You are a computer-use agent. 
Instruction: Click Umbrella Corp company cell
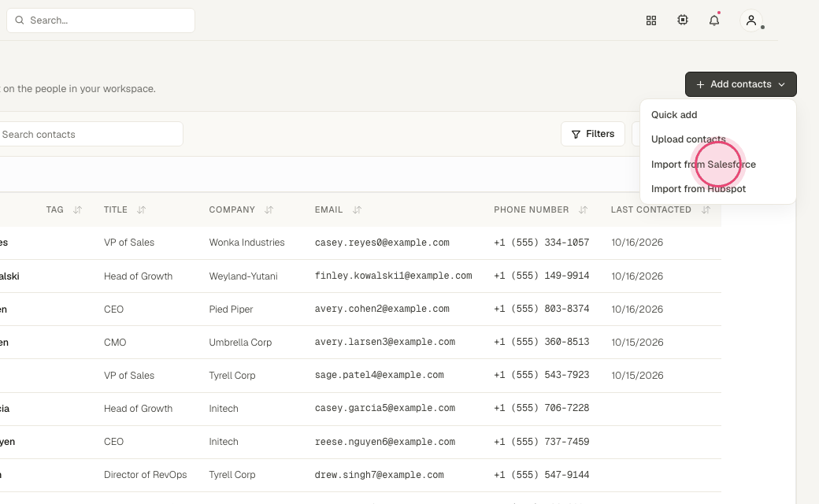(x=240, y=343)
